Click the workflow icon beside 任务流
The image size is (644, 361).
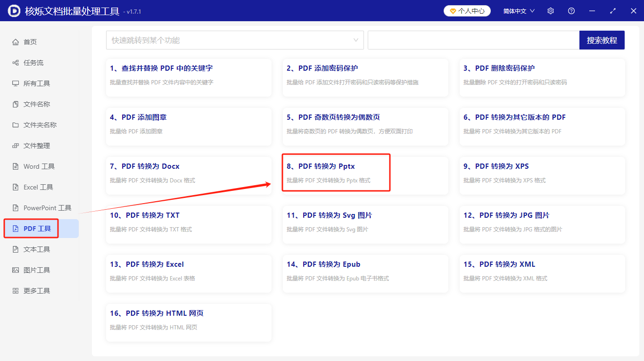pos(16,63)
